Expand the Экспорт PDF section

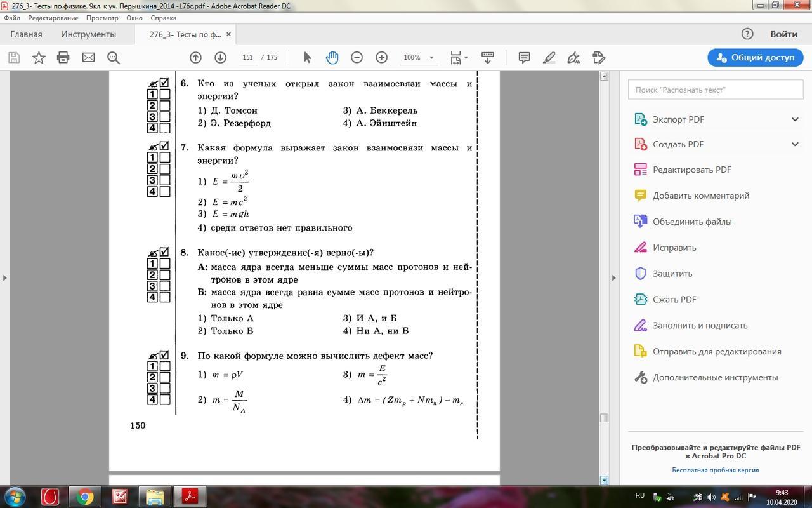click(x=795, y=119)
